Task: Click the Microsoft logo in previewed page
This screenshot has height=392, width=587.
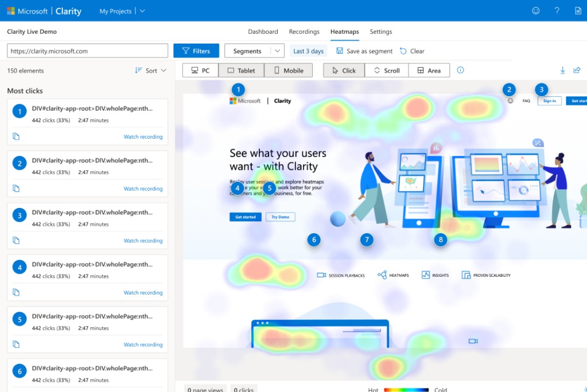Action: click(x=233, y=101)
